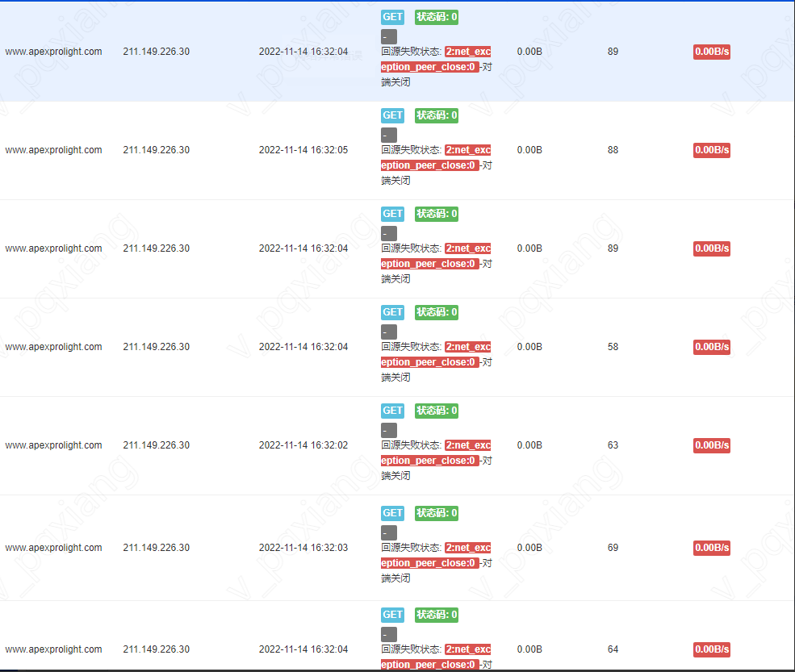
Task: Click the gray dash badge in the row with value 88
Action: click(x=389, y=135)
